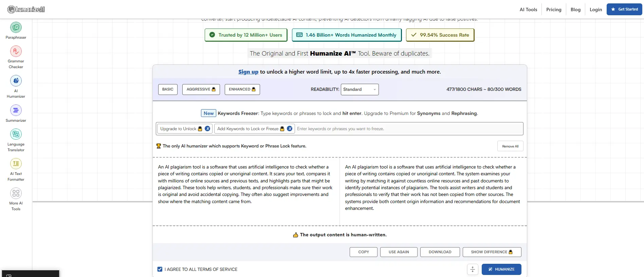Click the humanizeAI logo

26,9
